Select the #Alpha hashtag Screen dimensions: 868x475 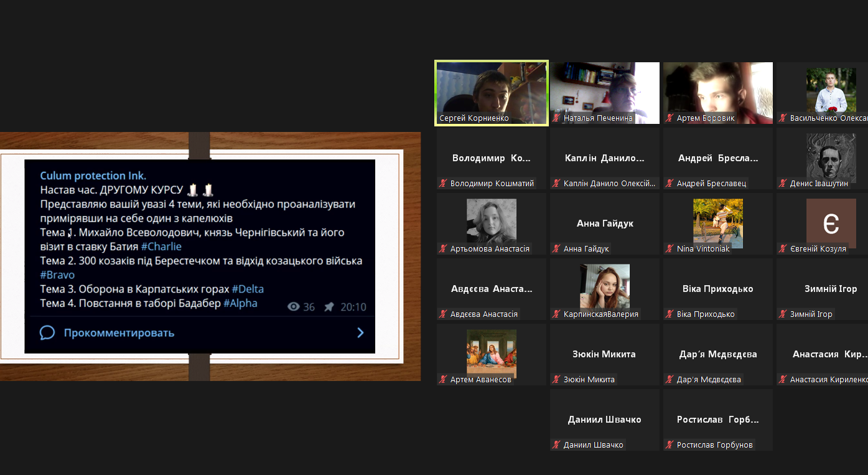(x=240, y=303)
